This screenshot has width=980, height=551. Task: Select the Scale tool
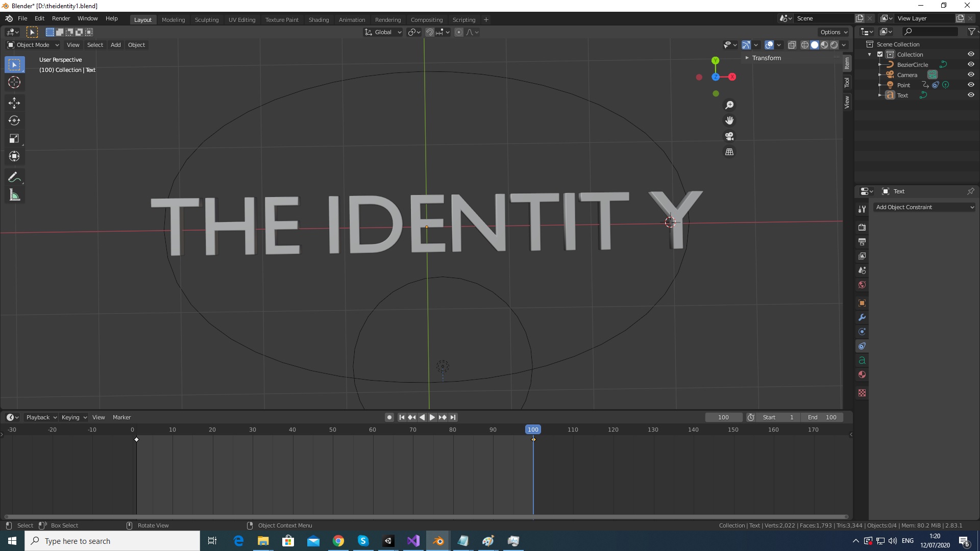pos(14,138)
